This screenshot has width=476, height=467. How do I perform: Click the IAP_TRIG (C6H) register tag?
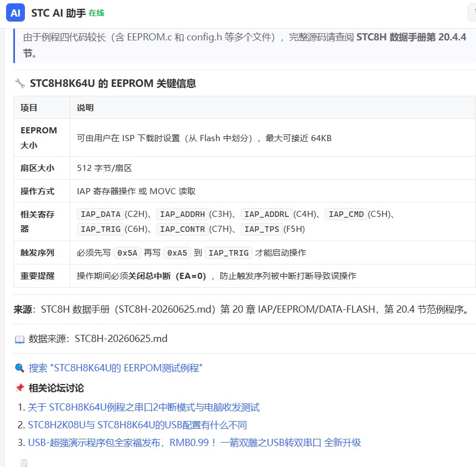point(101,229)
